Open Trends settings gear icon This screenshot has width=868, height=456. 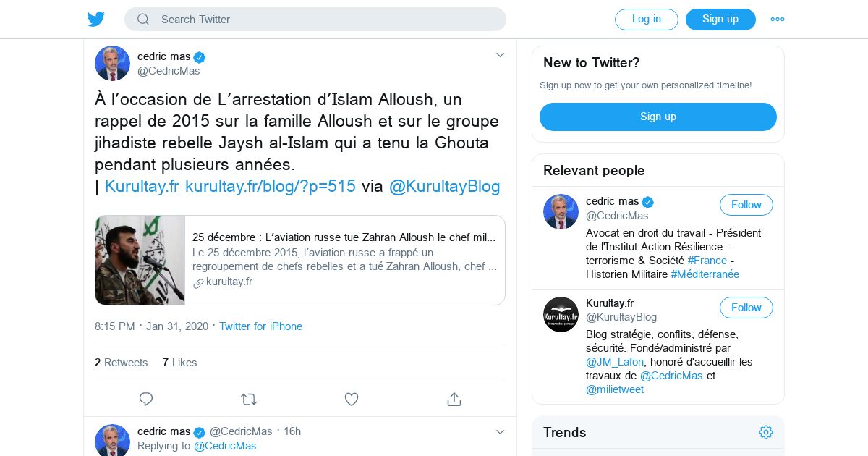(x=766, y=432)
